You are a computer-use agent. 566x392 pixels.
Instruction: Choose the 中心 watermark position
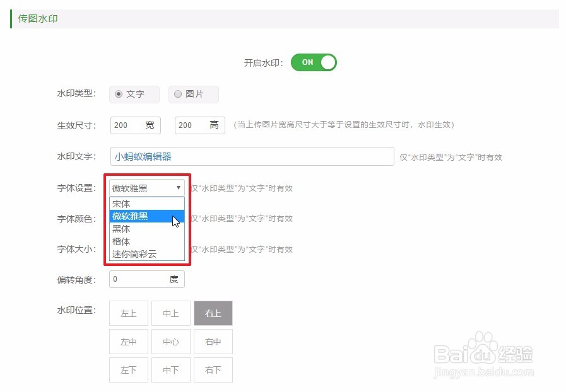(170, 342)
